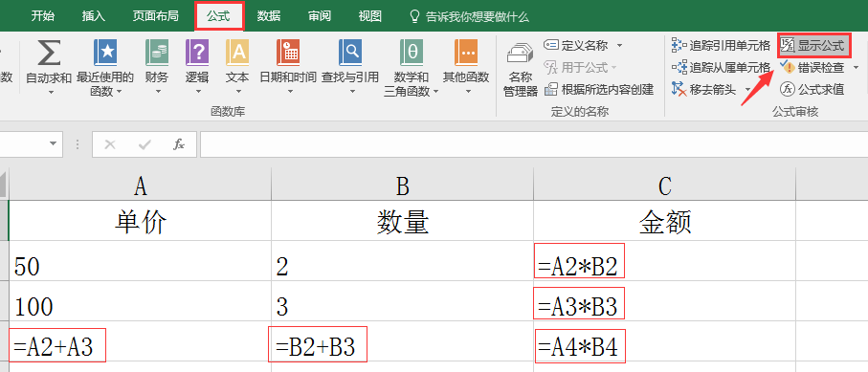The image size is (868, 372).
Task: Switch to the Formulas (公式) tab
Action: (218, 16)
